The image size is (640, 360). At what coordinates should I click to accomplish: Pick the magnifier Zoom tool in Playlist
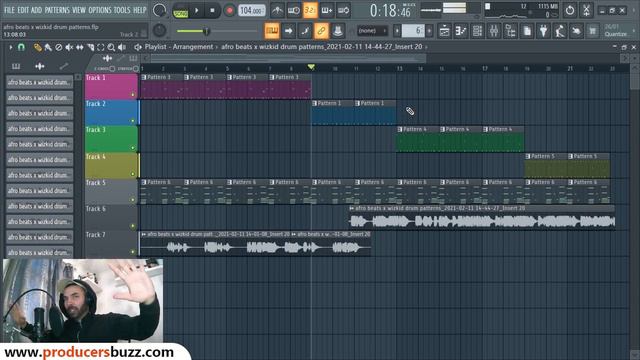coord(111,47)
